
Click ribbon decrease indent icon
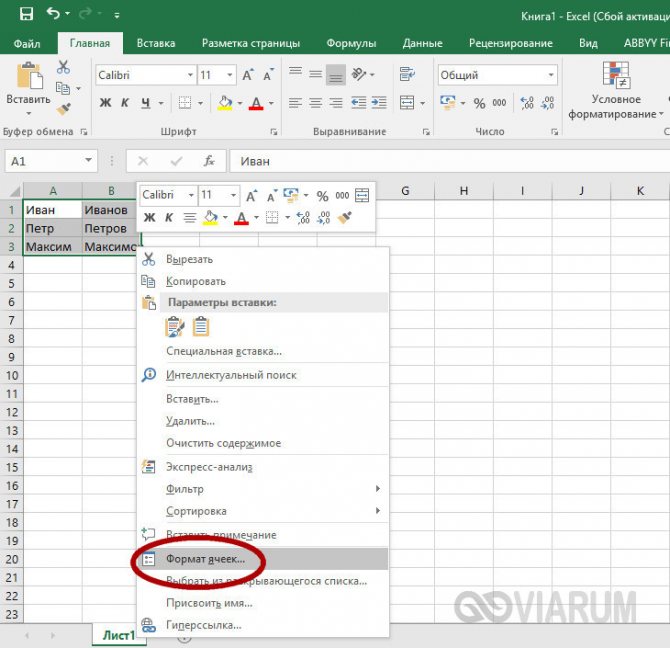[359, 103]
